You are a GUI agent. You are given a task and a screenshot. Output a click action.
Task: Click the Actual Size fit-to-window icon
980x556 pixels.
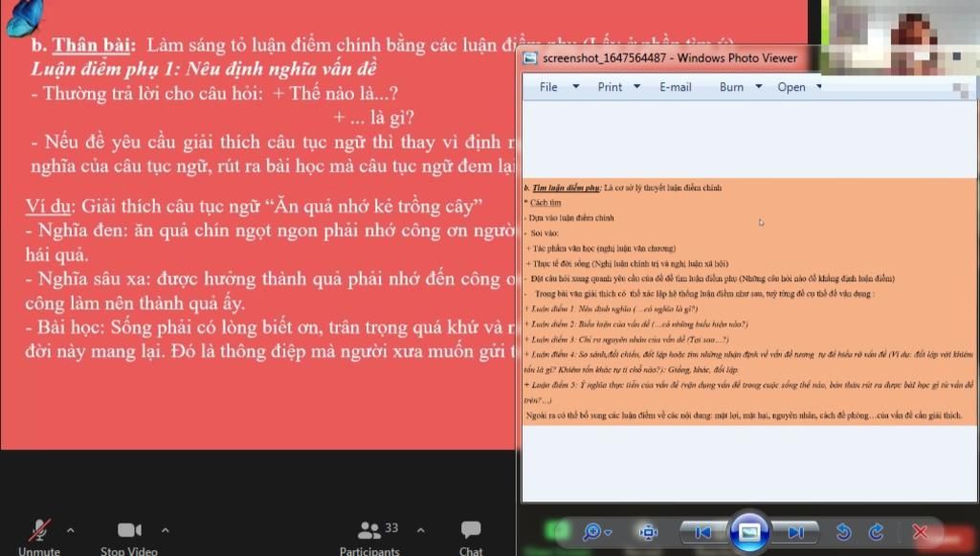pyautogui.click(x=648, y=532)
